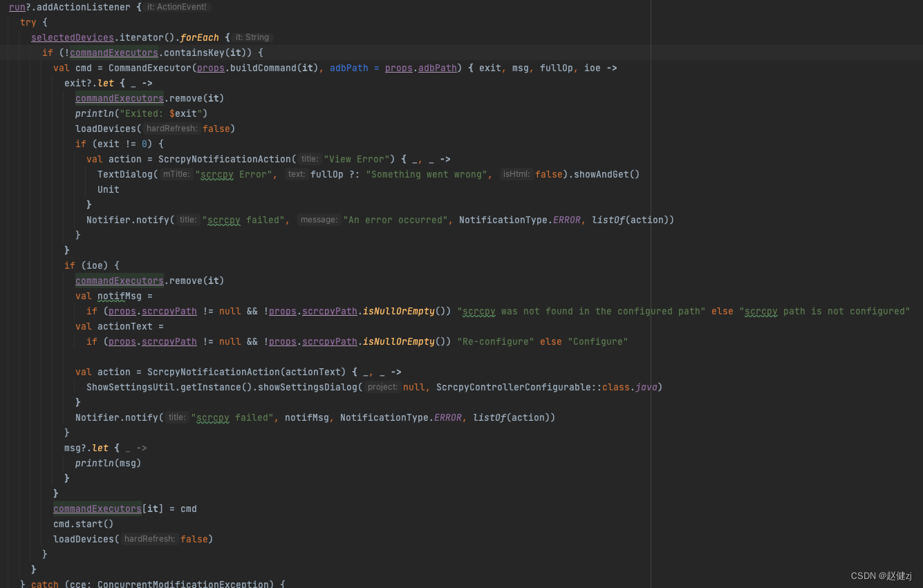The width and height of the screenshot is (923, 588).
Task: Click the "An error occurred" string
Action: [395, 220]
